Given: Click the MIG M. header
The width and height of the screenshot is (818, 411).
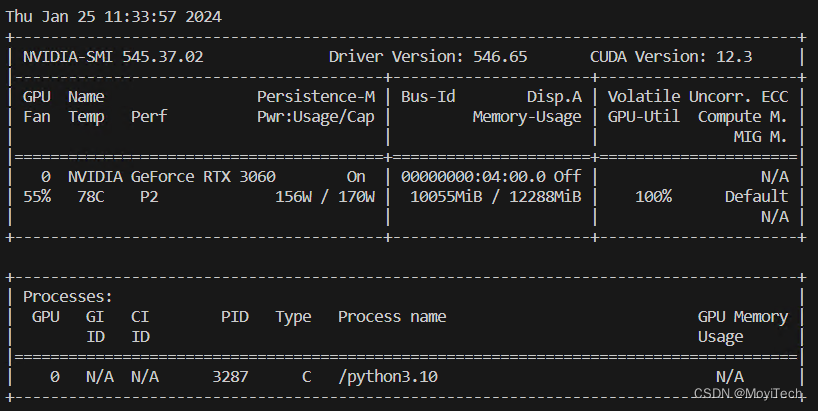Looking at the screenshot, I should [x=761, y=137].
